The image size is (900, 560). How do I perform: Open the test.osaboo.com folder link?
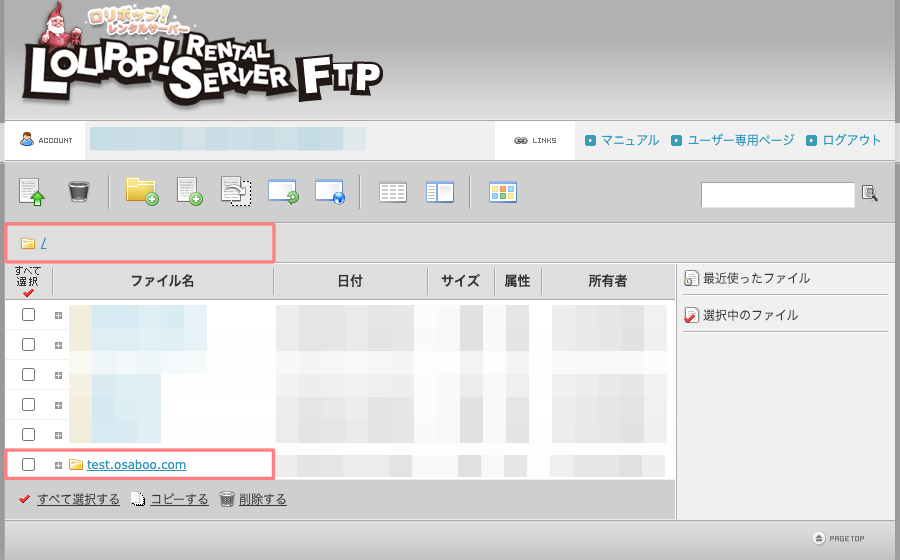coord(136,465)
